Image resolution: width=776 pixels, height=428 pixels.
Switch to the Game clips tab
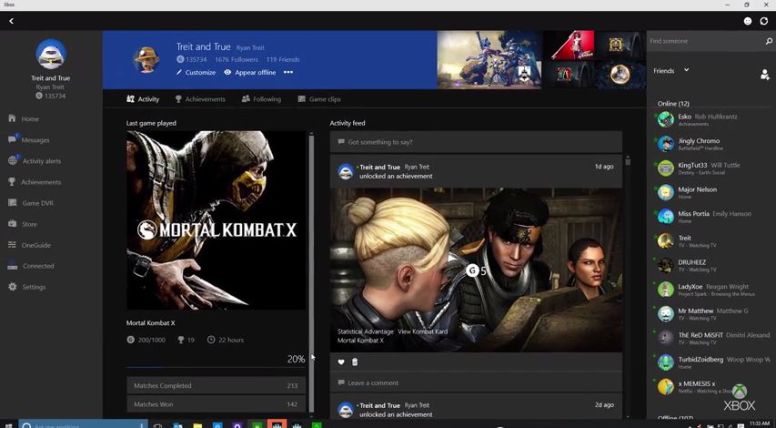point(319,99)
